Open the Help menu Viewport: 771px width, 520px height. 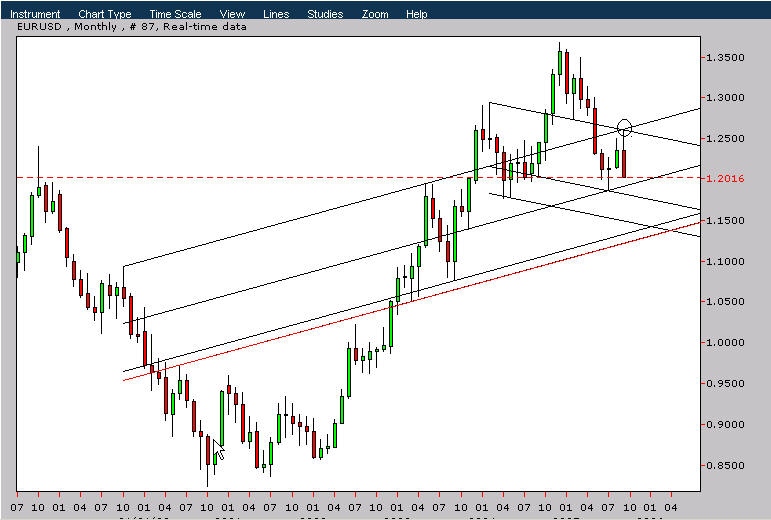[416, 14]
